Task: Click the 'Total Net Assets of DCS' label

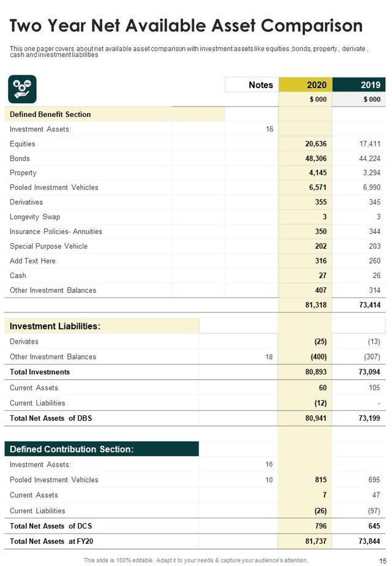Action: point(51,526)
